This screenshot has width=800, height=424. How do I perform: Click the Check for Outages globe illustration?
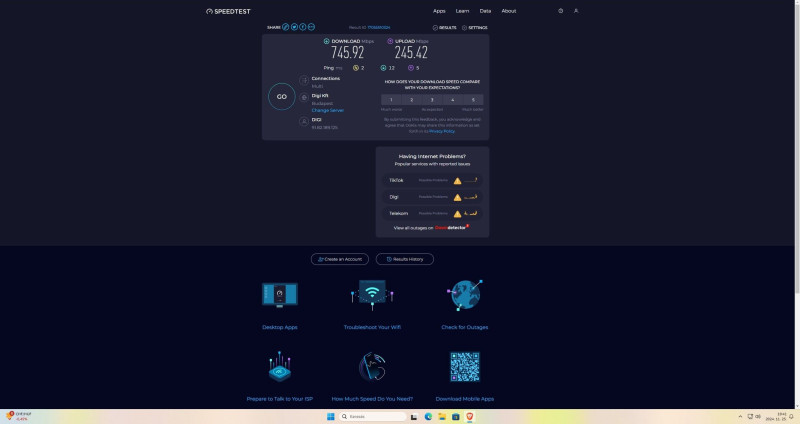point(465,295)
